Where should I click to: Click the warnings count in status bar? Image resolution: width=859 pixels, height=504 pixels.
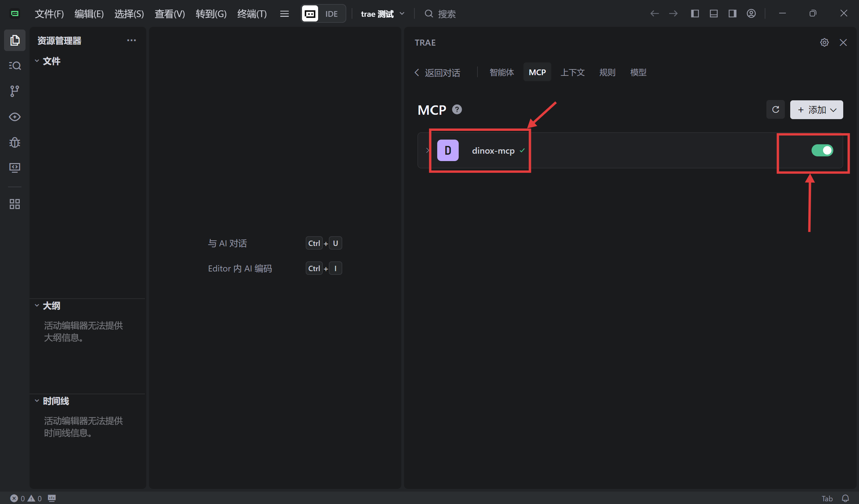(x=35, y=498)
